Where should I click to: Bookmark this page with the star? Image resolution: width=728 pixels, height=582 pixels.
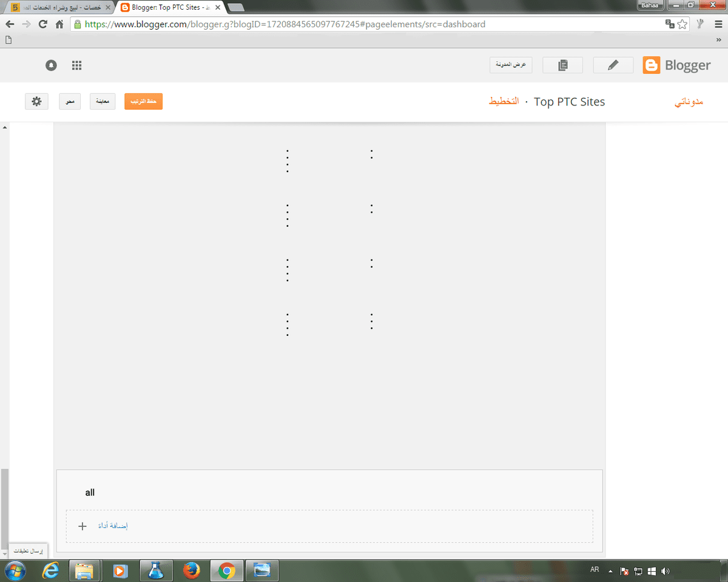click(682, 24)
